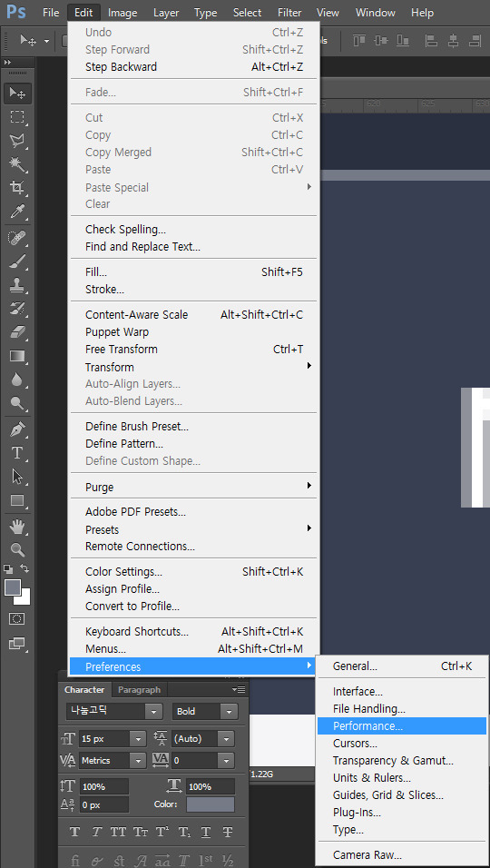Select the Polygonal Lasso tool

tap(17, 141)
